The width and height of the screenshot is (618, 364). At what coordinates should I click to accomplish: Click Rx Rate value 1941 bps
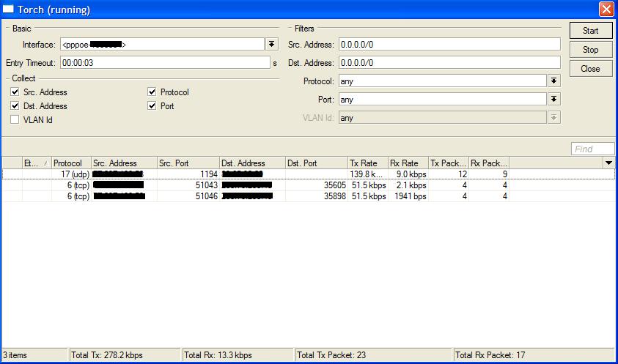coord(409,196)
